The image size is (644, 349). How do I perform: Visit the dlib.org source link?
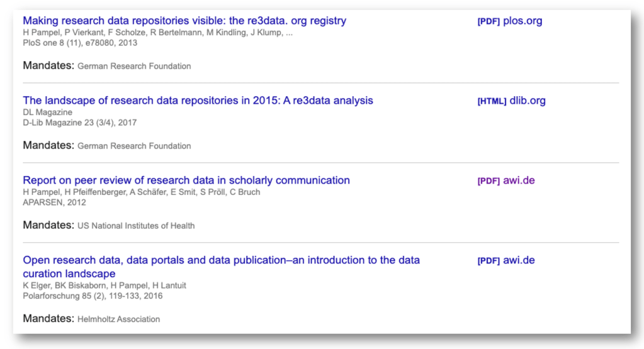pos(528,101)
